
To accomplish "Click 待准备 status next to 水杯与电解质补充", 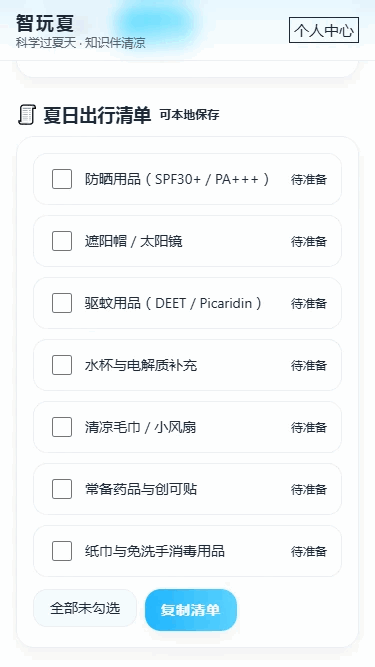I will tap(309, 365).
